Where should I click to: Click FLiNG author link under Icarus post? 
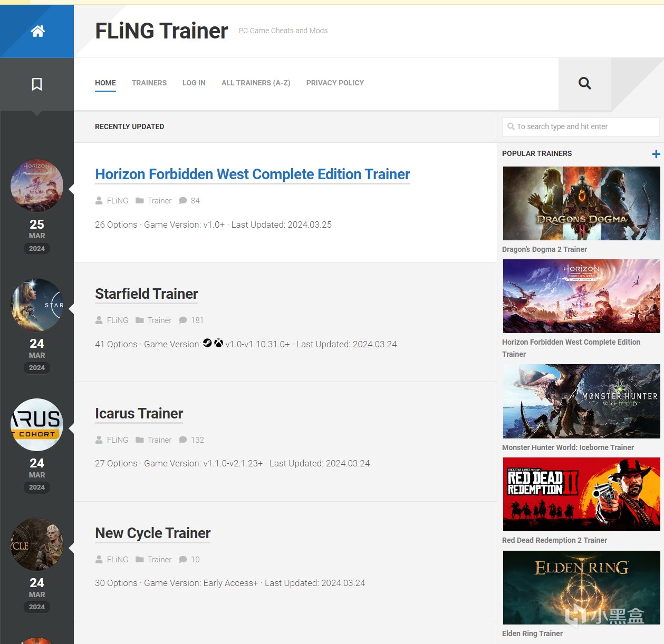pos(118,440)
